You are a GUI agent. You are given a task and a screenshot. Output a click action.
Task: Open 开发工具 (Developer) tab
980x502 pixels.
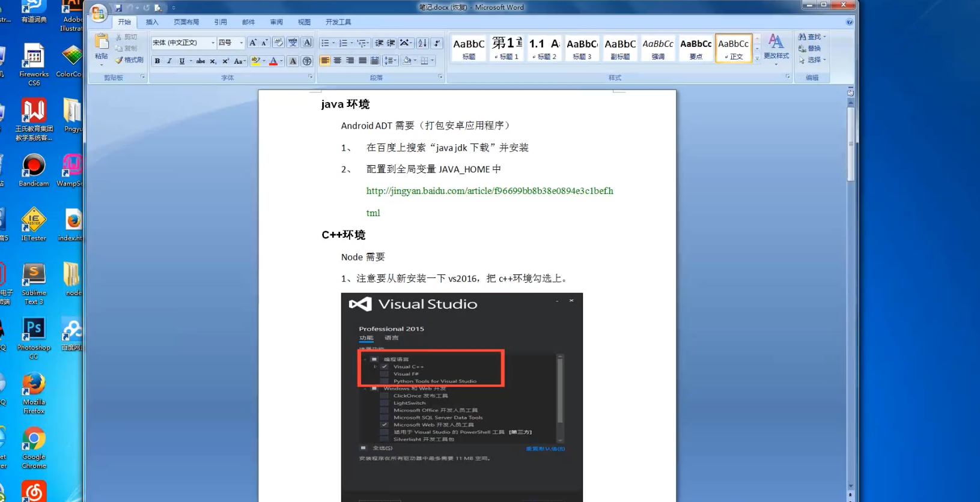338,22
